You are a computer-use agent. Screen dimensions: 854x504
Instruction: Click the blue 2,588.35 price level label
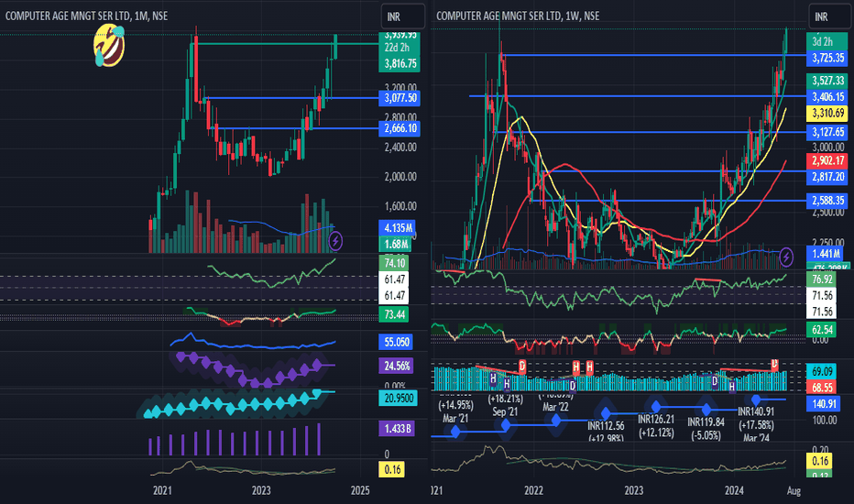[x=827, y=201]
